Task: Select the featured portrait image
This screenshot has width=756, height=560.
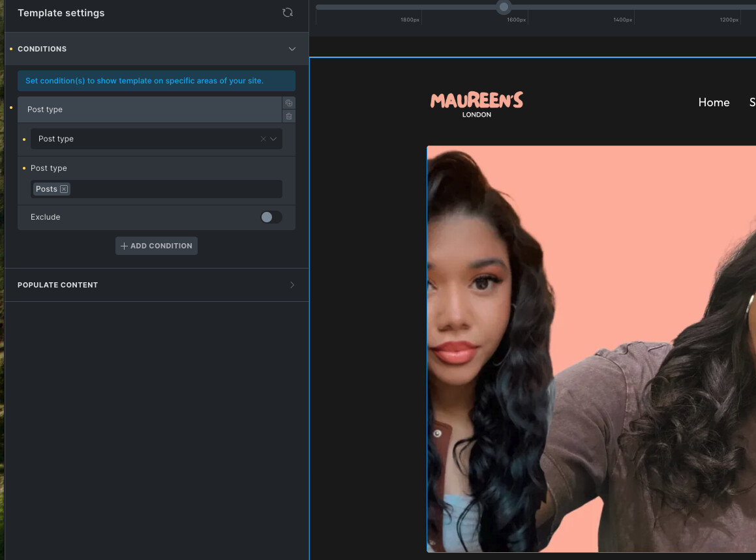Action: 591,349
